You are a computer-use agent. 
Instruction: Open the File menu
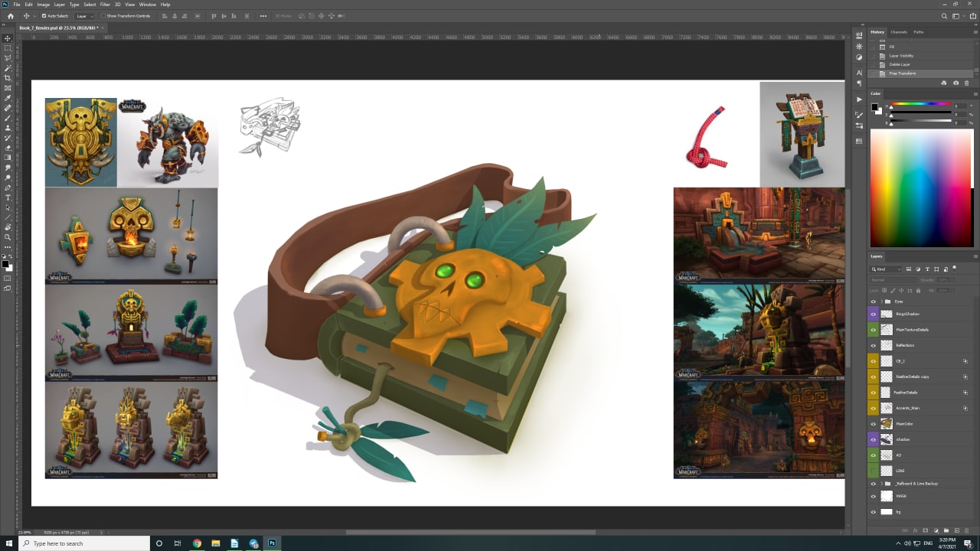click(x=17, y=5)
